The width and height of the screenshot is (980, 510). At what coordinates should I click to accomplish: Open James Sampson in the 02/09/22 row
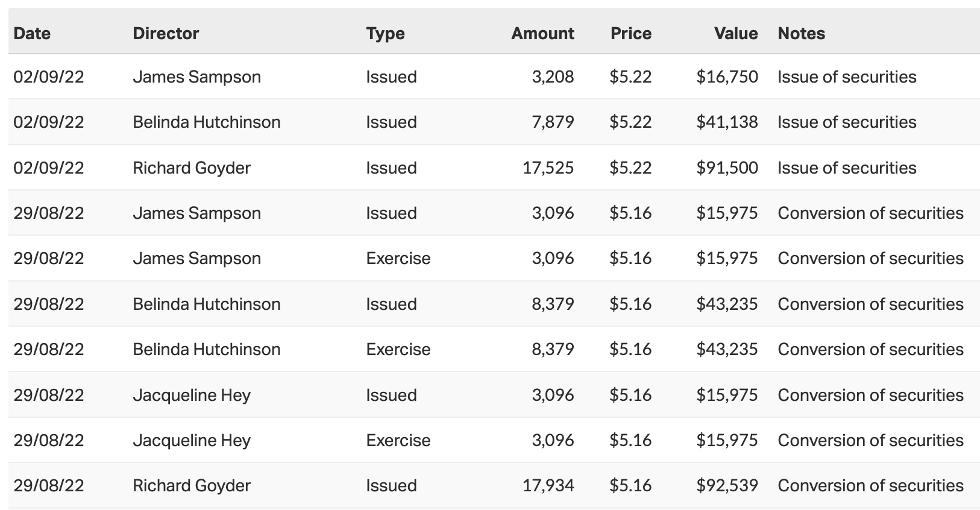(x=196, y=77)
